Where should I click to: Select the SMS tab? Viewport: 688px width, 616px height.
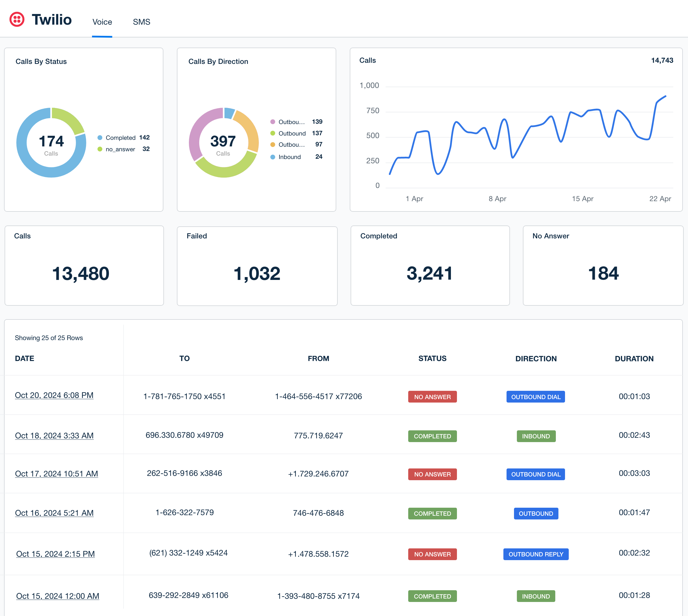point(141,21)
